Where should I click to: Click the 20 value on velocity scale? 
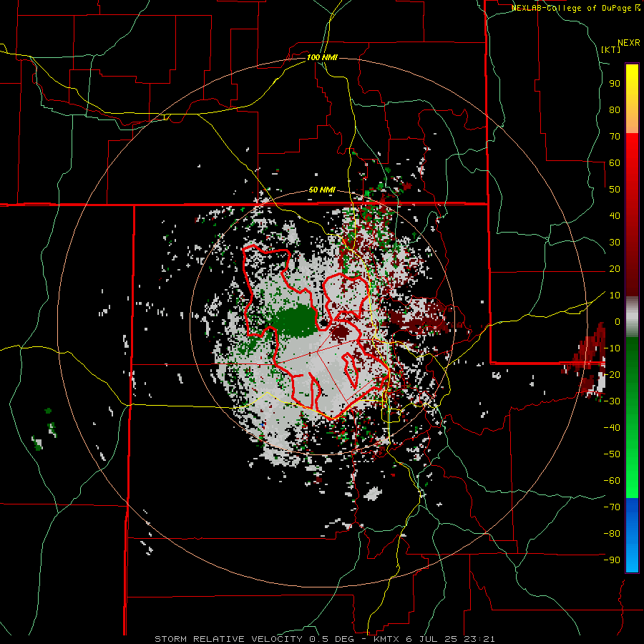(615, 268)
